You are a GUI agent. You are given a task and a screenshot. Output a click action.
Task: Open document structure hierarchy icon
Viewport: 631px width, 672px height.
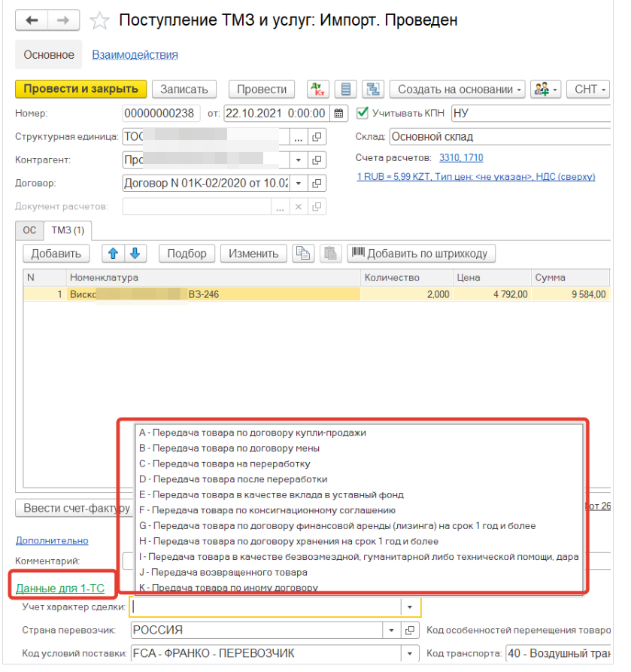[x=372, y=89]
